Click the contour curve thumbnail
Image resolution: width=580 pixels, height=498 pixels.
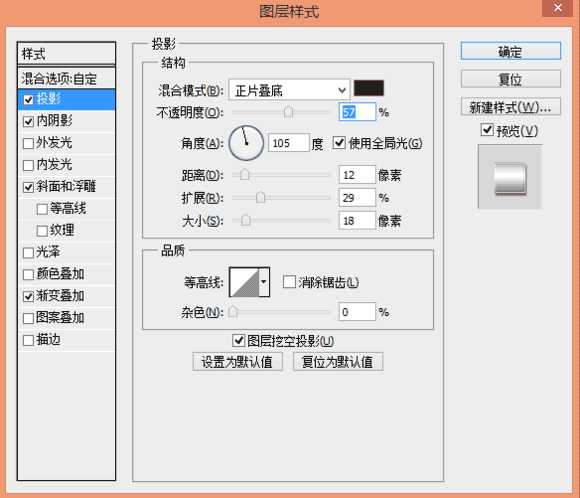pyautogui.click(x=244, y=282)
